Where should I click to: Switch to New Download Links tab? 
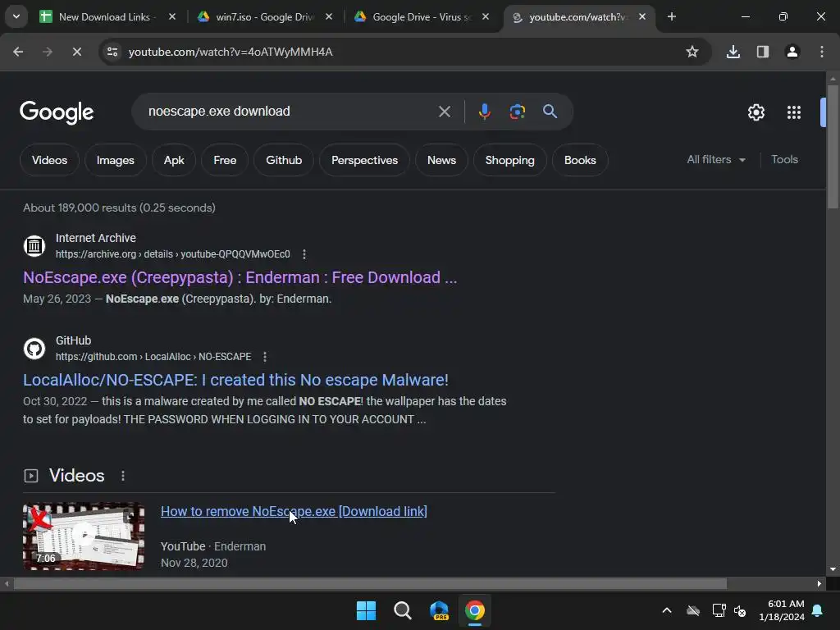coord(104,17)
